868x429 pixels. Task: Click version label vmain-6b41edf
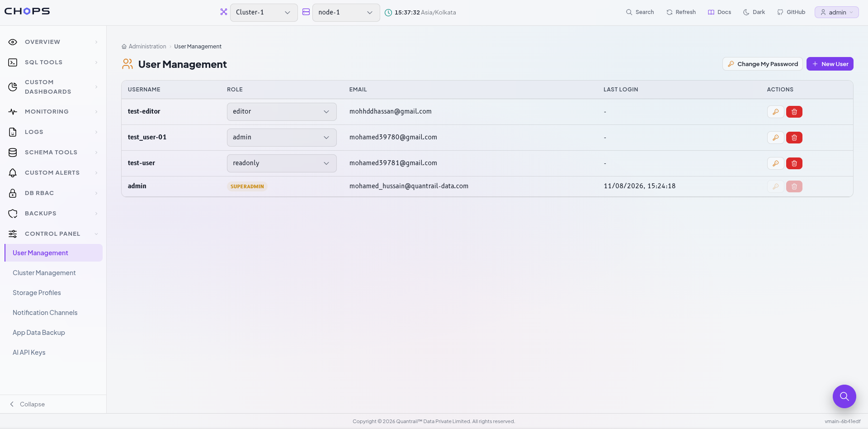843,421
